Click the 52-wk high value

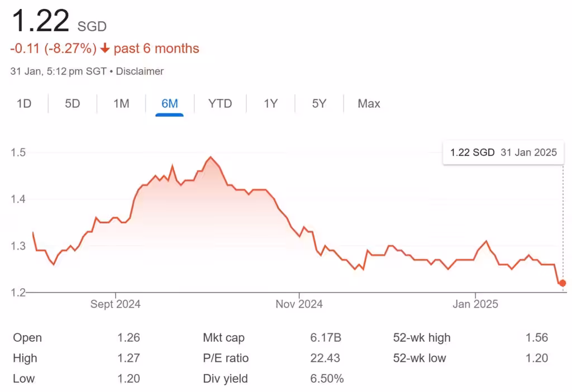pyautogui.click(x=537, y=337)
